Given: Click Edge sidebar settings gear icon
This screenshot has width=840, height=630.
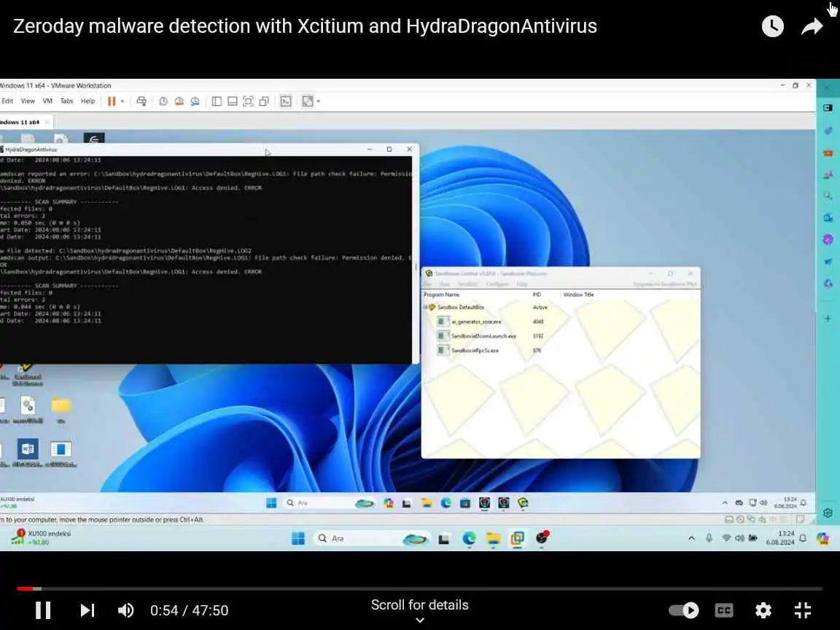Looking at the screenshot, I should tap(828, 513).
